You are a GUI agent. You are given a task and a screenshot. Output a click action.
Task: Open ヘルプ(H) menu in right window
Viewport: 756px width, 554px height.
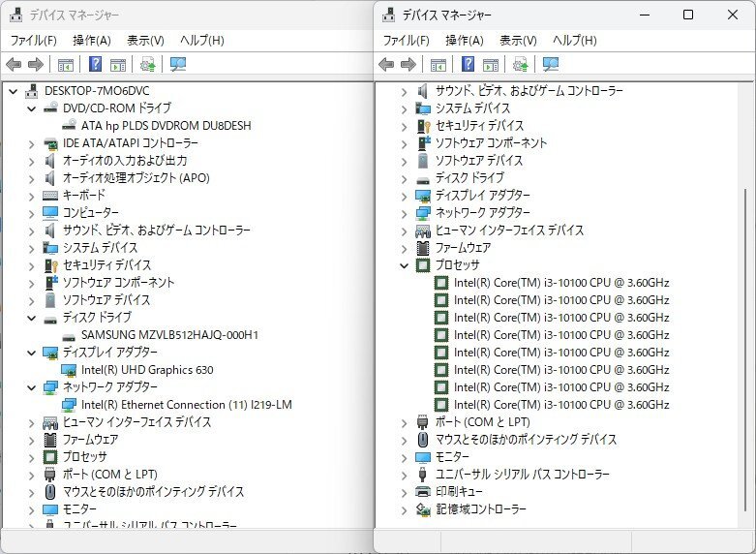(575, 41)
